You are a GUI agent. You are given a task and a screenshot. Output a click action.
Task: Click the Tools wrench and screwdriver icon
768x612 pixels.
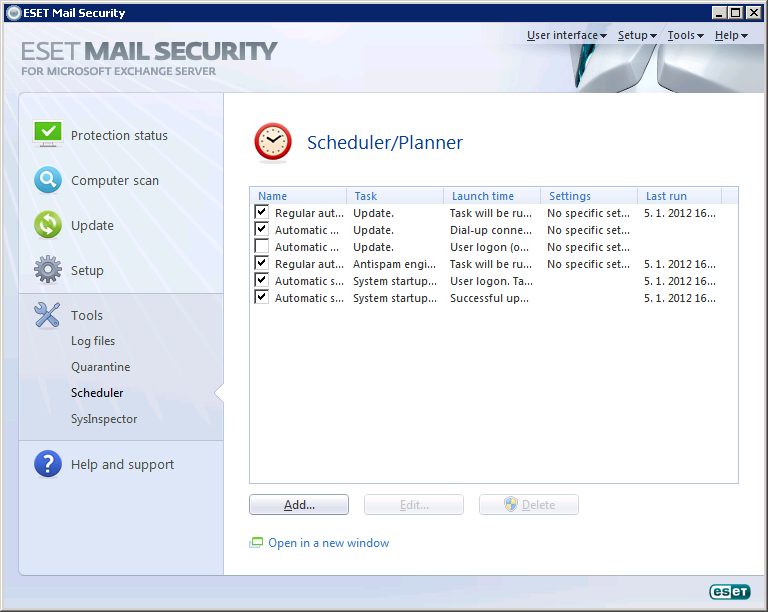pyautogui.click(x=48, y=315)
